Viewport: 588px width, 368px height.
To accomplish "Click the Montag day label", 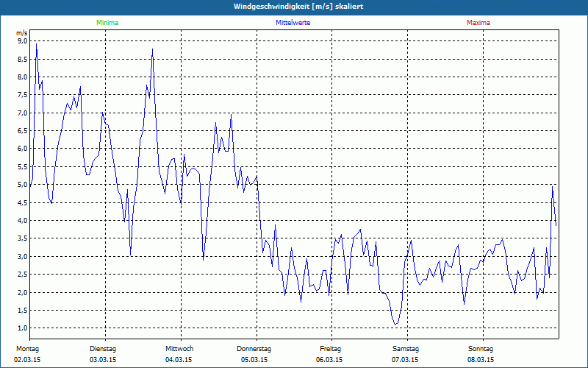I will pos(27,349).
